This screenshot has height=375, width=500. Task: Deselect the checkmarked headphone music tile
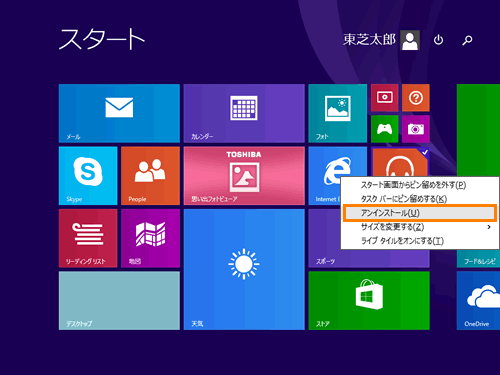point(400,162)
